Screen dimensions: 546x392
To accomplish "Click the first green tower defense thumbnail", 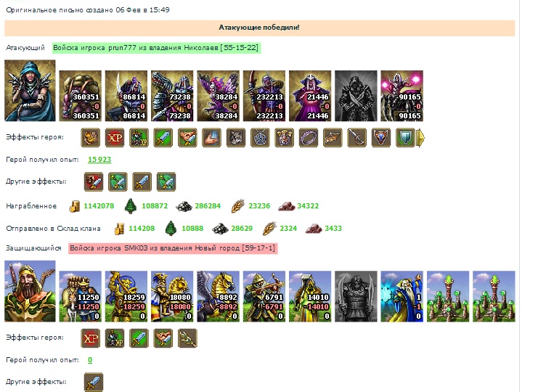I will [x=448, y=296].
